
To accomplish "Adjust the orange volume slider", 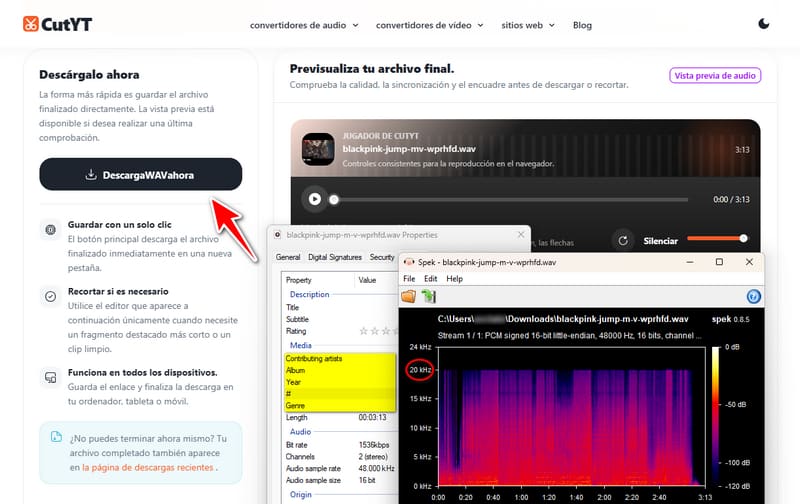I will tap(717, 238).
